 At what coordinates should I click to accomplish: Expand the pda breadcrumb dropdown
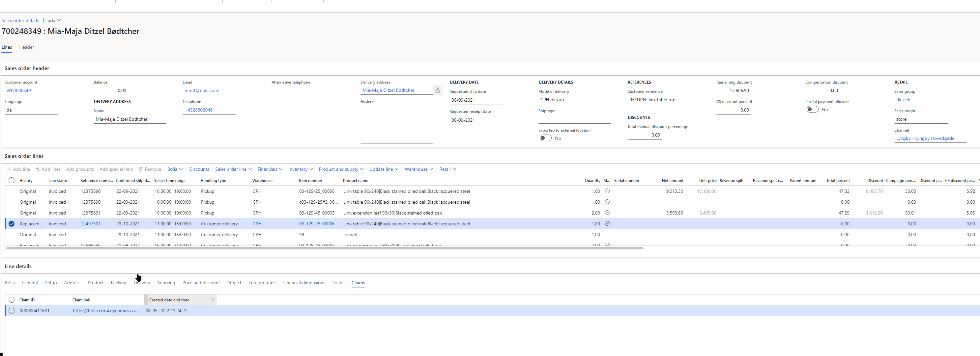click(x=59, y=20)
